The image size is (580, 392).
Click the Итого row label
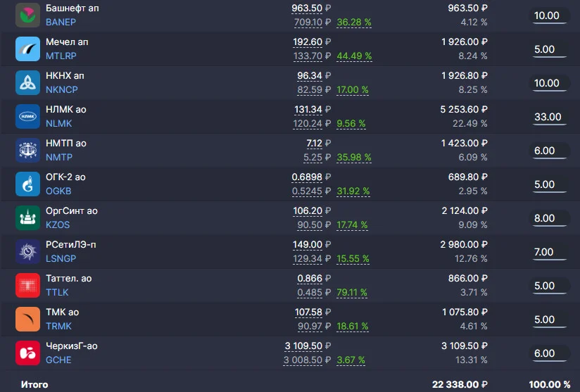(34, 384)
